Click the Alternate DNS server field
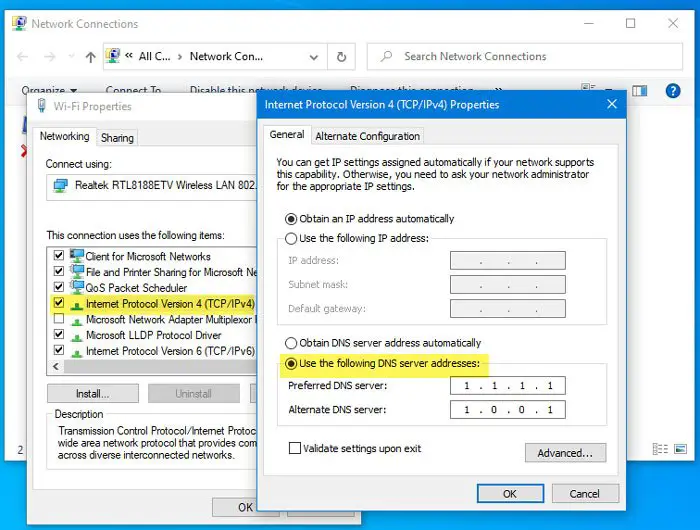The image size is (700, 530). (508, 409)
